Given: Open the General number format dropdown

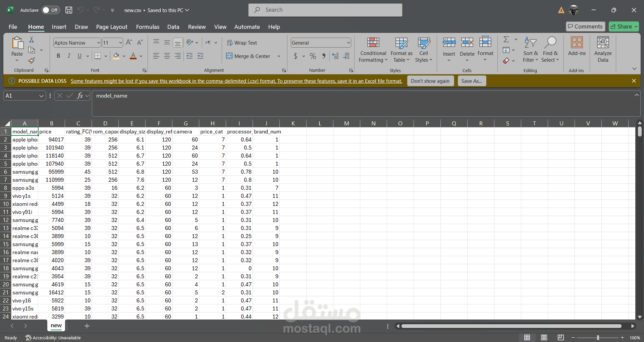Looking at the screenshot, I should [348, 43].
